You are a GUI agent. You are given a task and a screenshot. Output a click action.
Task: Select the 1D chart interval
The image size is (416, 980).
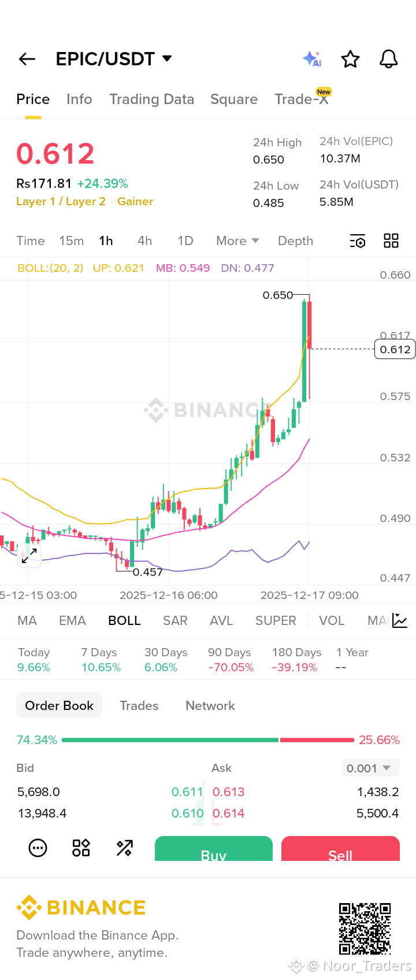click(x=185, y=241)
